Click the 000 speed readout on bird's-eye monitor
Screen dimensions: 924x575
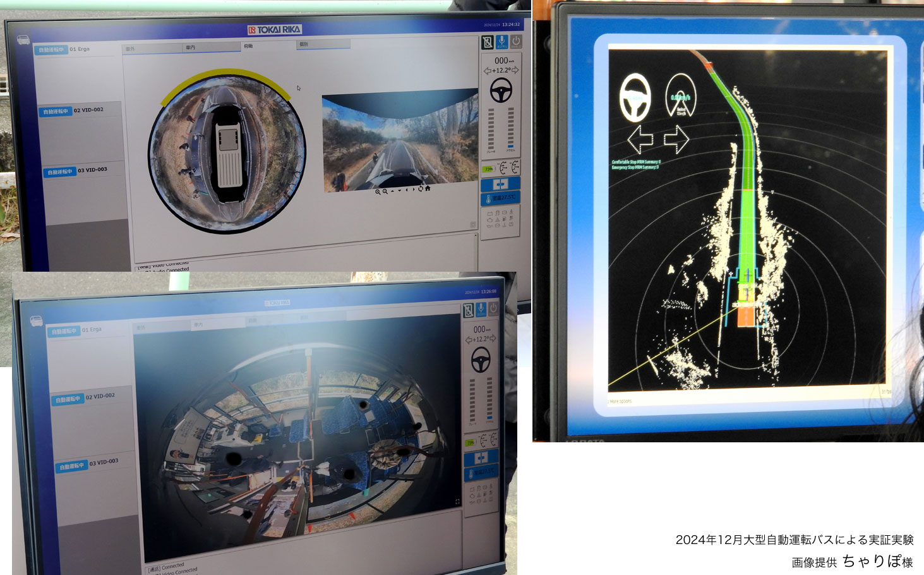[503, 61]
